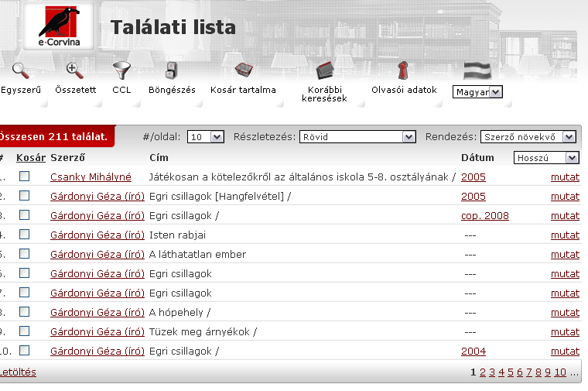Viewport: 588px width, 391px height.
Task: Tick checkbox for Egri csillagok [Hangfelvétel] row
Action: 25,195
